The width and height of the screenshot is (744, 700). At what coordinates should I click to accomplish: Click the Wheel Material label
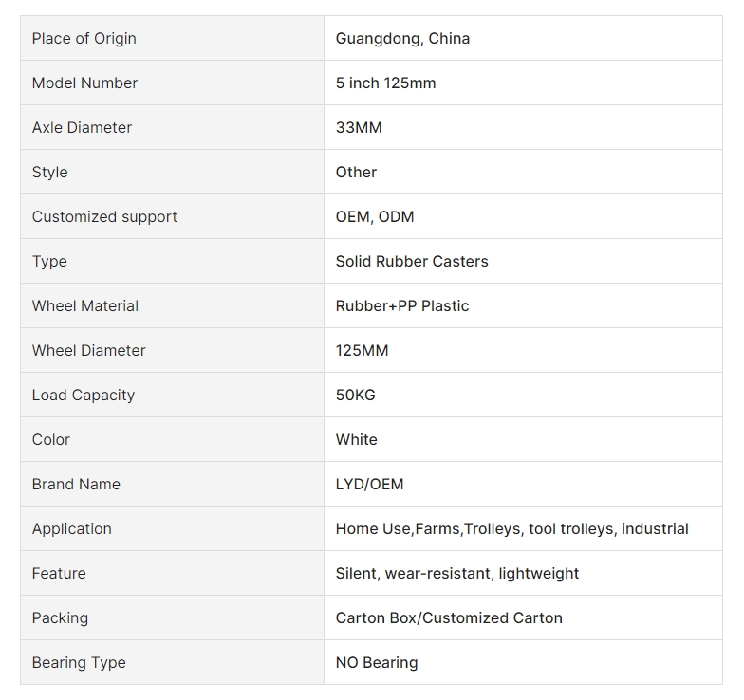click(x=85, y=306)
